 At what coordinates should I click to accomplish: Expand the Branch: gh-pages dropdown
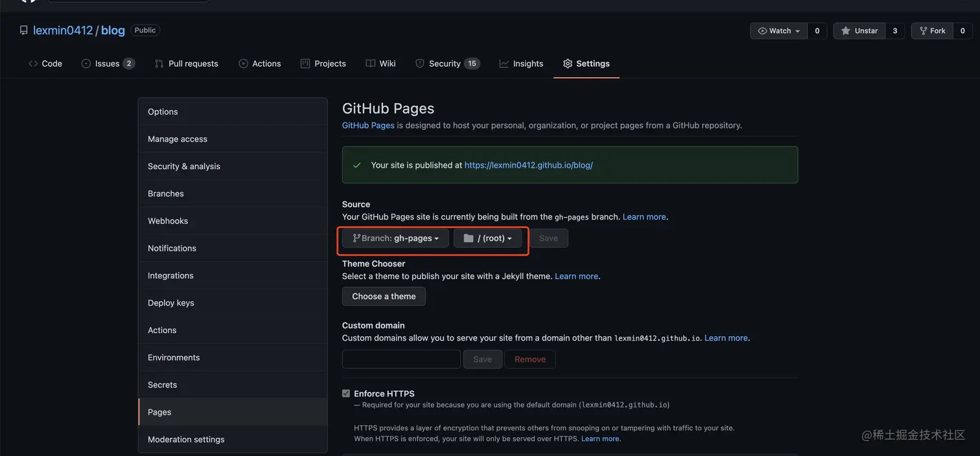[x=395, y=238]
